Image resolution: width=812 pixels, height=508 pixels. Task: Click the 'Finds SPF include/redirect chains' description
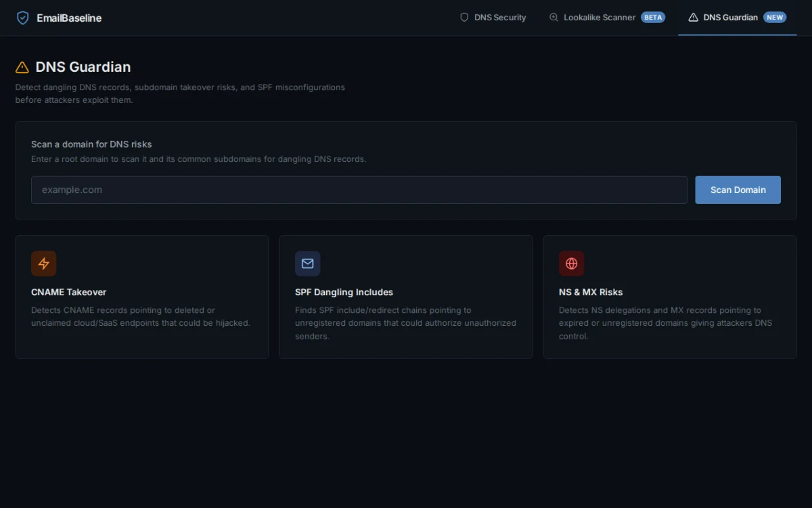405,323
